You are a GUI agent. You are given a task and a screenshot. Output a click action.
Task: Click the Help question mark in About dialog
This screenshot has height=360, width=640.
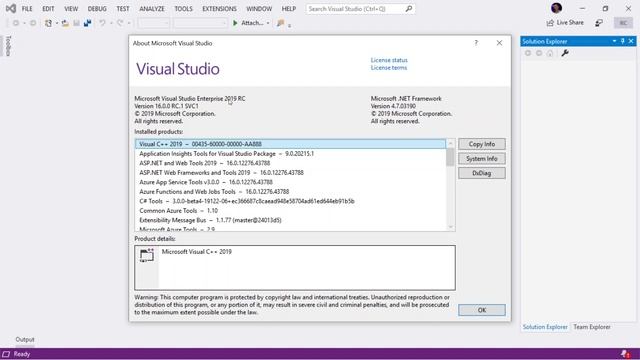pos(476,43)
